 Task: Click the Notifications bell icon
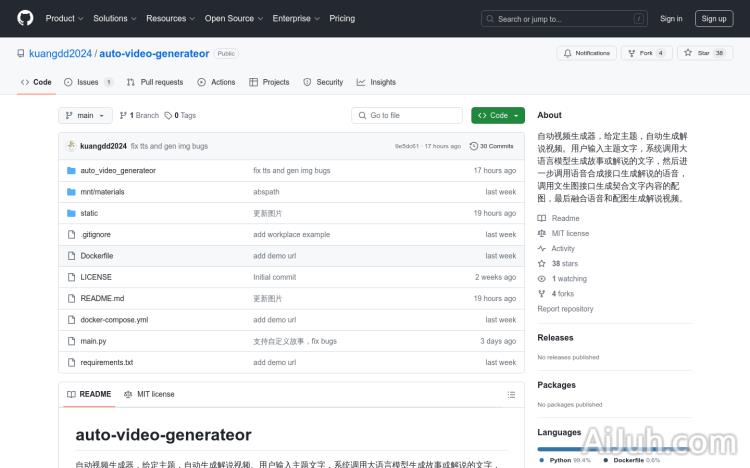(567, 53)
